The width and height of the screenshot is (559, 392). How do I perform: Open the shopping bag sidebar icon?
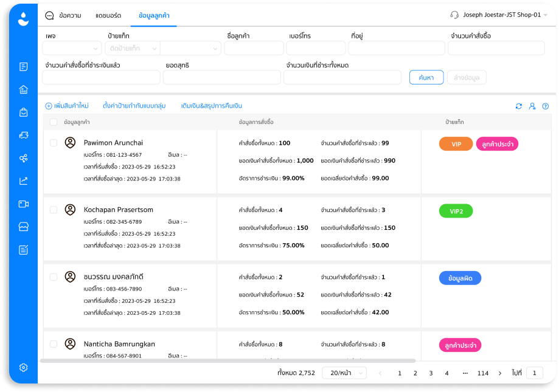(24, 112)
